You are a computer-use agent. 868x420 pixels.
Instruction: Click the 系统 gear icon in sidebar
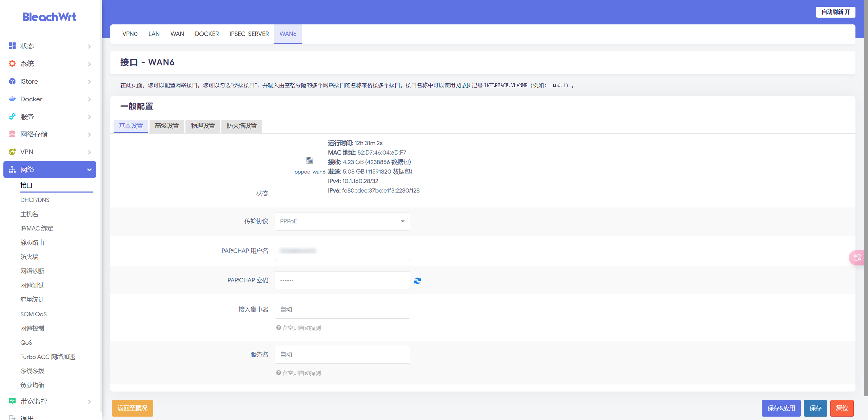click(12, 63)
